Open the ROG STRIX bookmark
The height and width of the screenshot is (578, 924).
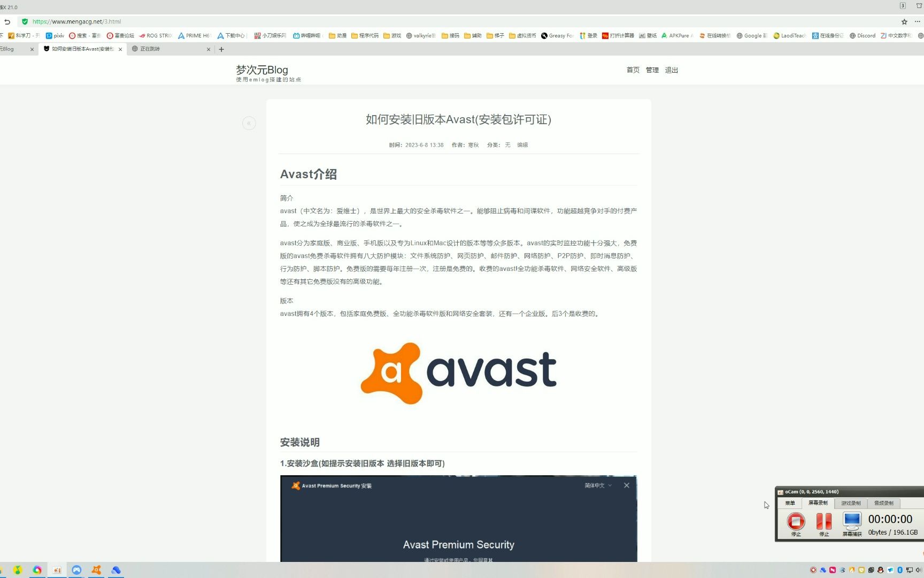[x=156, y=36]
